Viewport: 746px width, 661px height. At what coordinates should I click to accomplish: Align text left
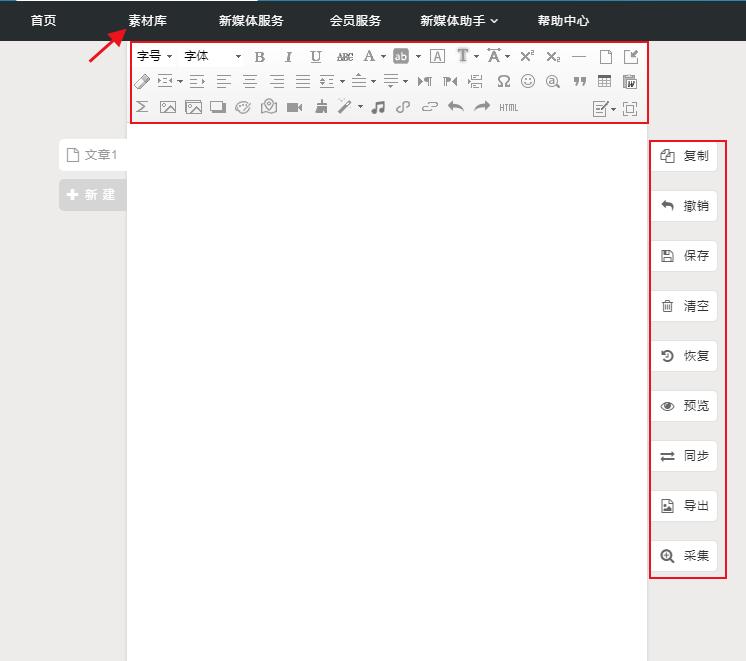224,81
